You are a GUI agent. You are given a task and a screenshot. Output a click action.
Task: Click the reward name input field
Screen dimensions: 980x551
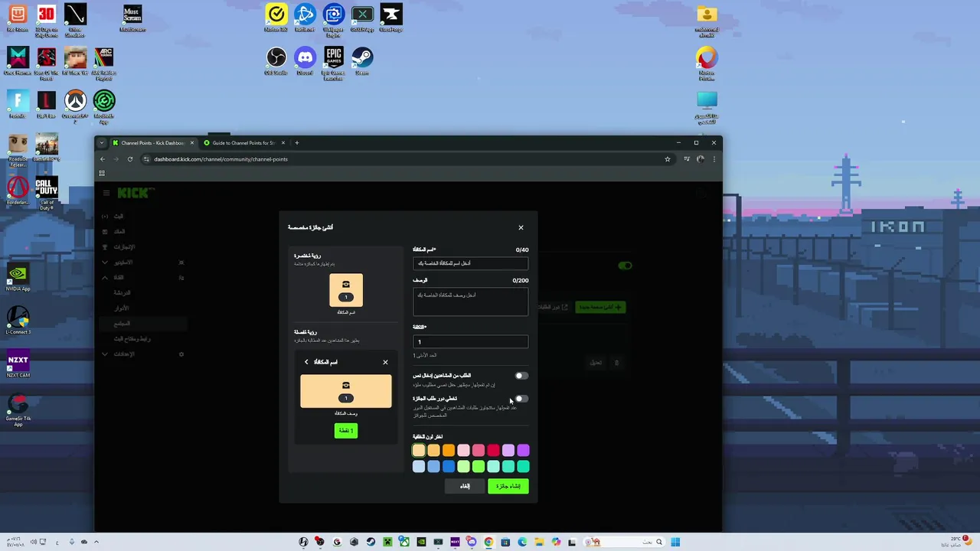(470, 263)
